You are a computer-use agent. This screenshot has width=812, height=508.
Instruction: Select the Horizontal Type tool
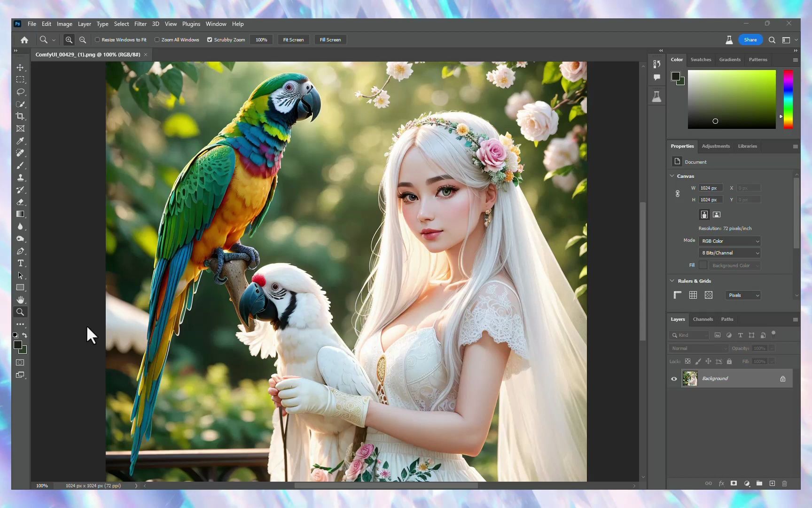[21, 263]
